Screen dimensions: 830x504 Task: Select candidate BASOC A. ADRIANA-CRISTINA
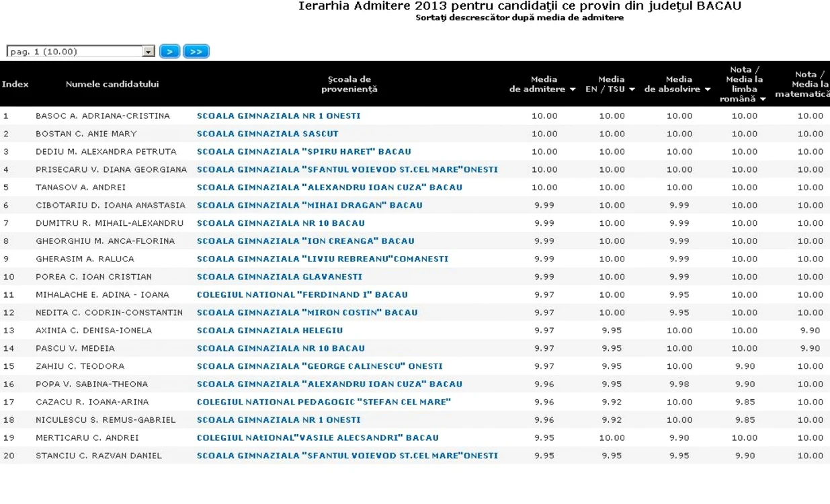[x=103, y=116]
